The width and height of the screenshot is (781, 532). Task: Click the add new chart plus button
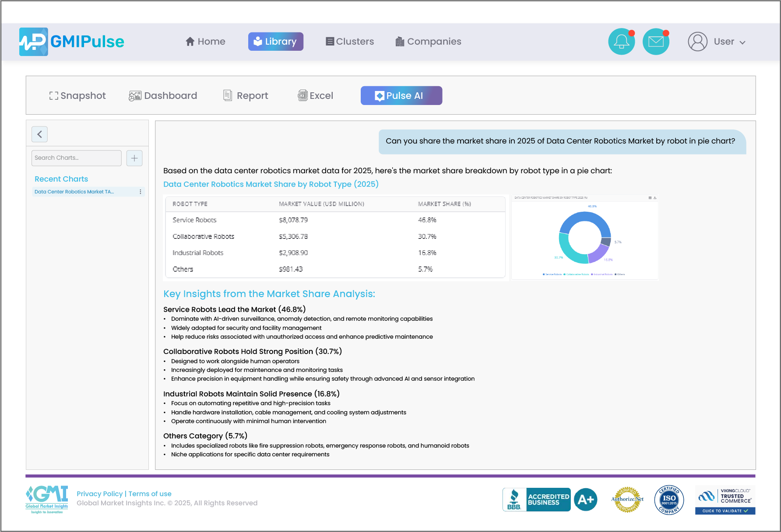click(134, 158)
